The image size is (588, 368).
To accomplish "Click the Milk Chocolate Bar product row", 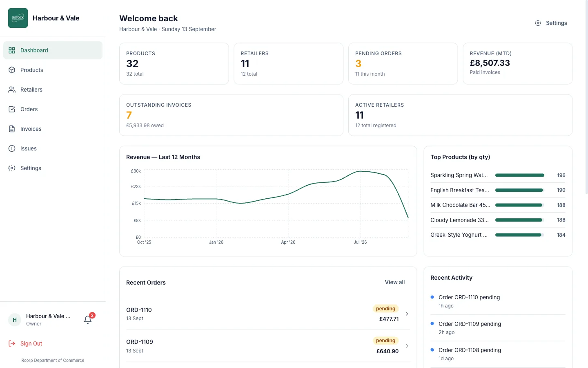I will (x=498, y=205).
